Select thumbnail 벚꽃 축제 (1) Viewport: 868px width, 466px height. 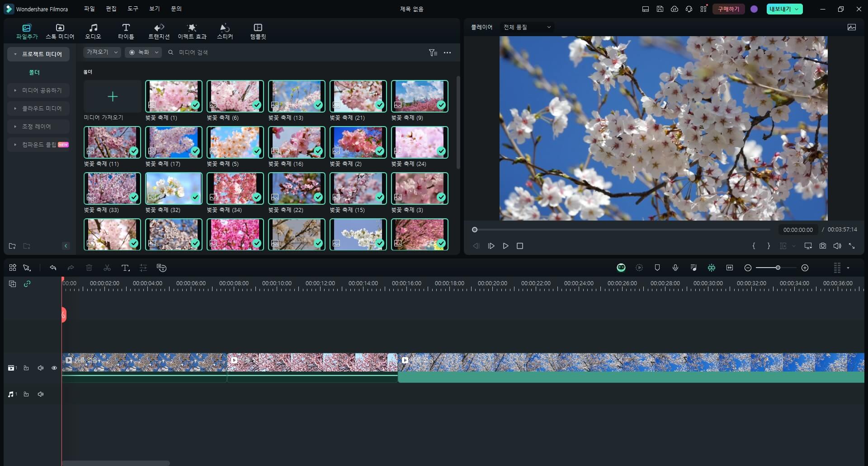point(174,96)
